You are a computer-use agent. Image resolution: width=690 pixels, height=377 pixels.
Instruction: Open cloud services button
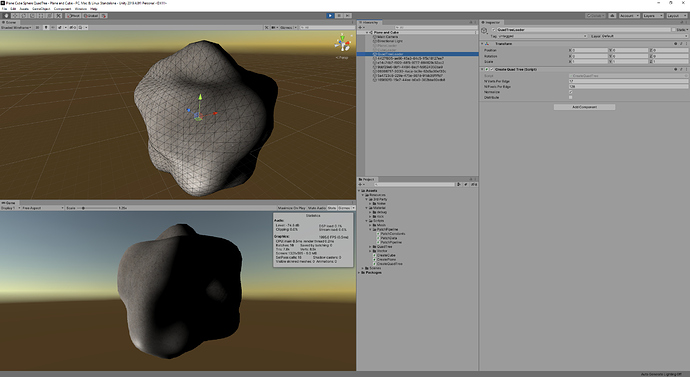pyautogui.click(x=612, y=16)
